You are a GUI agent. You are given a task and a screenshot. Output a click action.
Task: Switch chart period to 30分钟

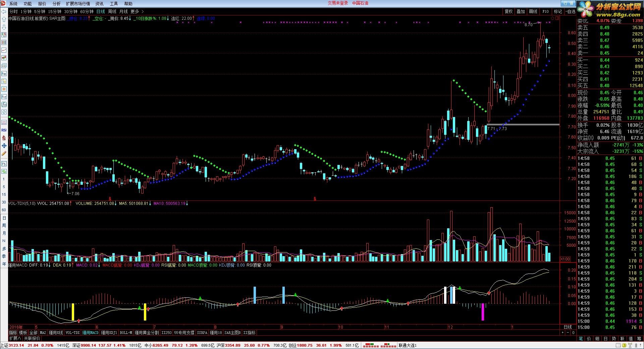70,11
